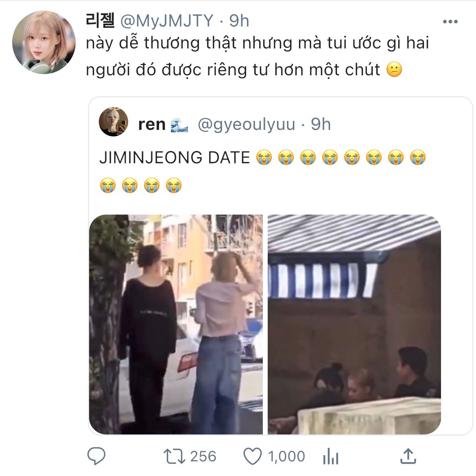This screenshot has width=476, height=476.
Task: Open the reply speech bubble icon
Action: click(x=96, y=456)
